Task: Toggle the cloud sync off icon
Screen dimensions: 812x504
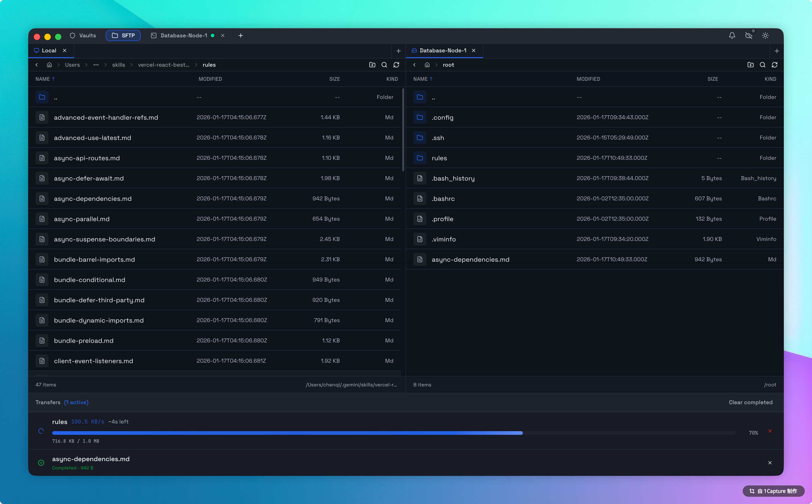Action: tap(749, 35)
